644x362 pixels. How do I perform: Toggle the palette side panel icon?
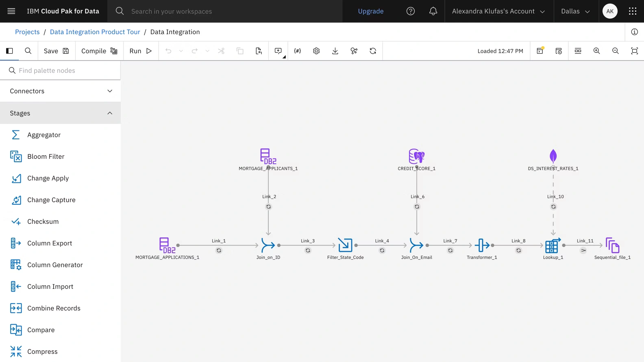(9, 51)
